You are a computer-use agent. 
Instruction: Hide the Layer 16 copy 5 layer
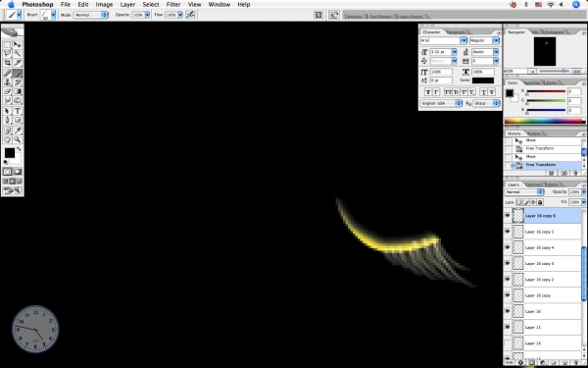tap(508, 232)
